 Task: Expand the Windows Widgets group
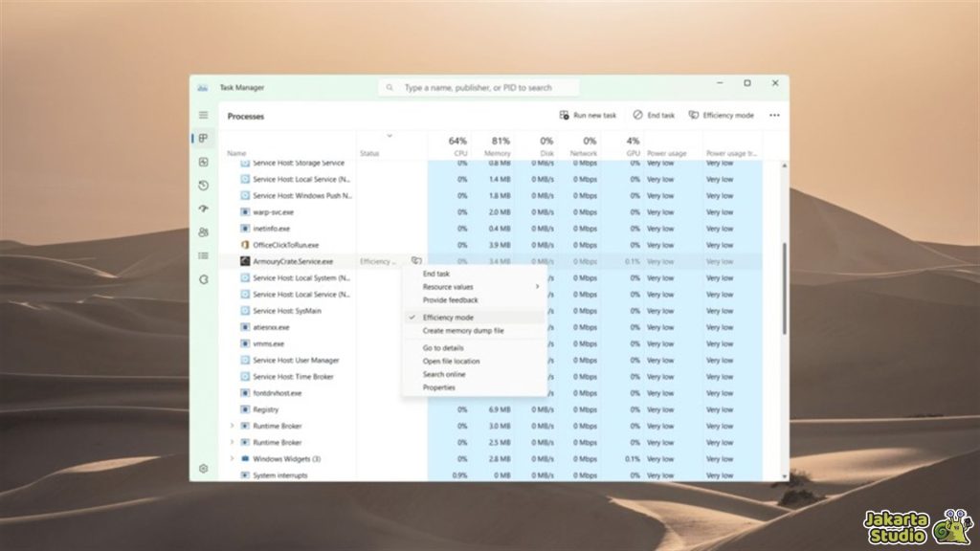[x=232, y=459]
